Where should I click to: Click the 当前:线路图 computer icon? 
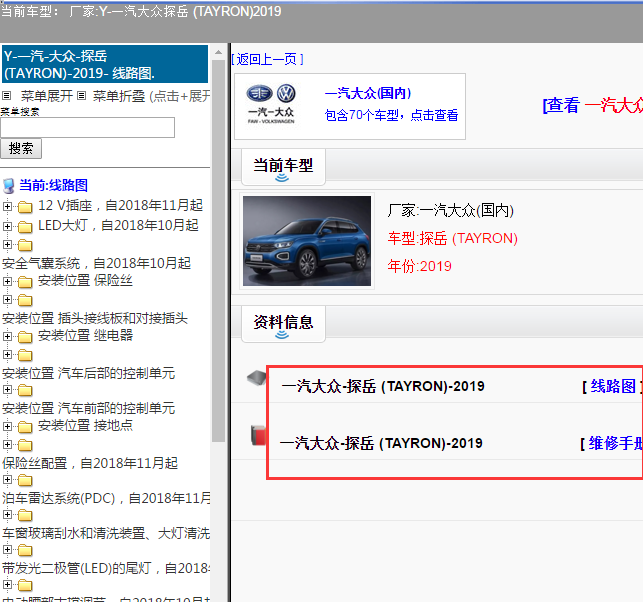[x=9, y=186]
